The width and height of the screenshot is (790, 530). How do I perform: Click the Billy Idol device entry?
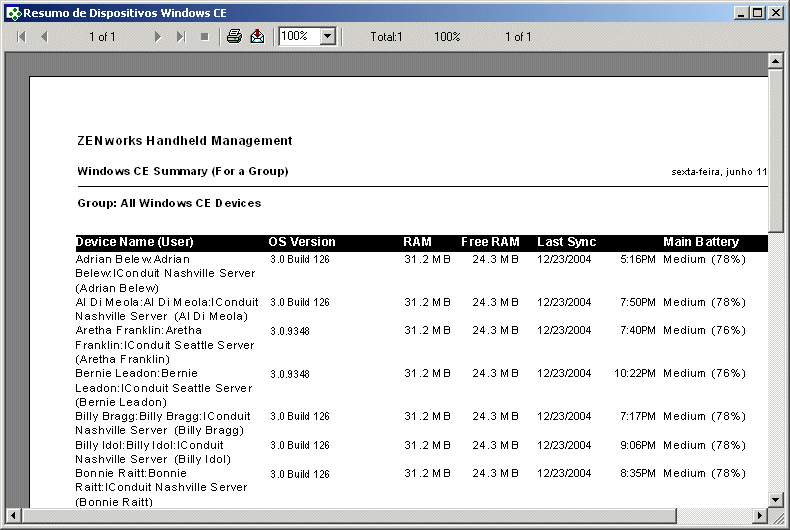(x=153, y=452)
